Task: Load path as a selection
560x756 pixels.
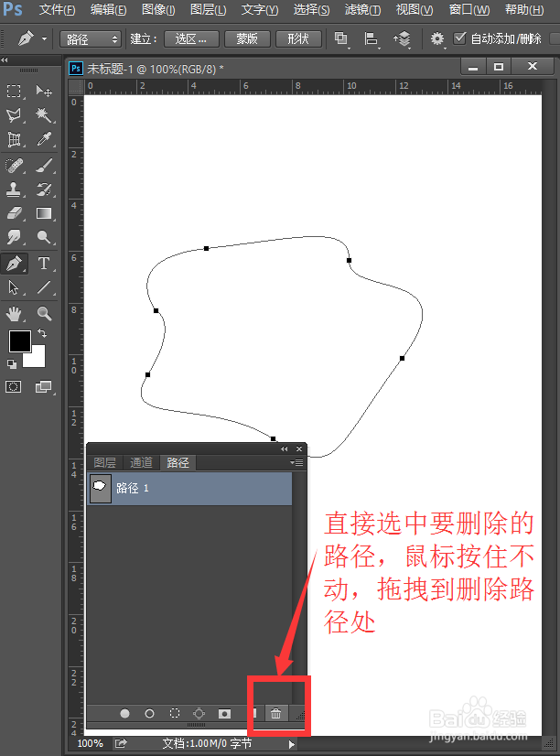Action: 175,714
